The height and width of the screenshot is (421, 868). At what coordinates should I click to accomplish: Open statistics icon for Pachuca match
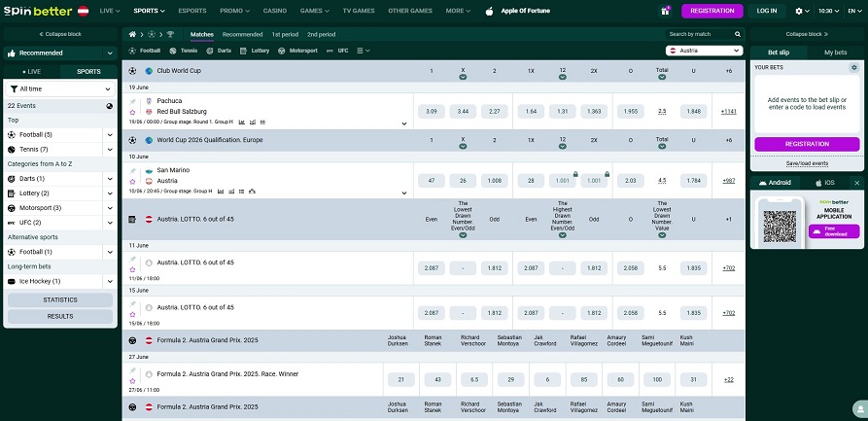(243, 122)
